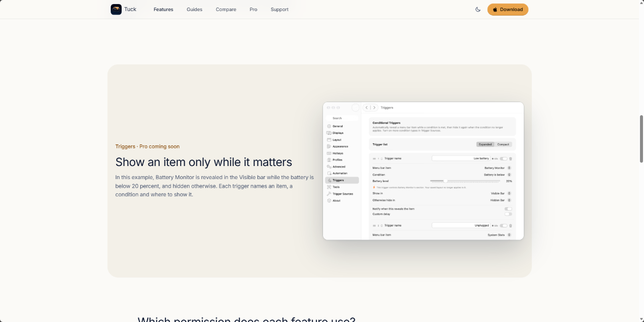Switch to dark mode with moon icon
Viewport: 644px width, 322px height.
pos(478,10)
